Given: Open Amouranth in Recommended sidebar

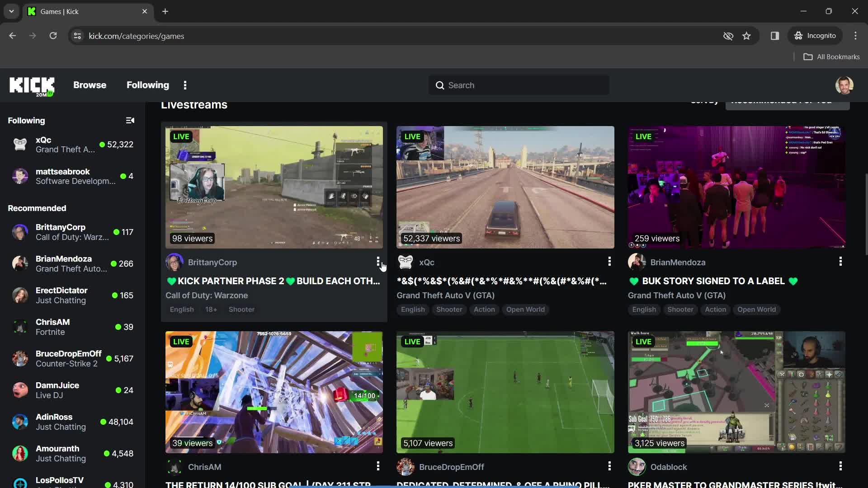Looking at the screenshot, I should pyautogui.click(x=72, y=454).
